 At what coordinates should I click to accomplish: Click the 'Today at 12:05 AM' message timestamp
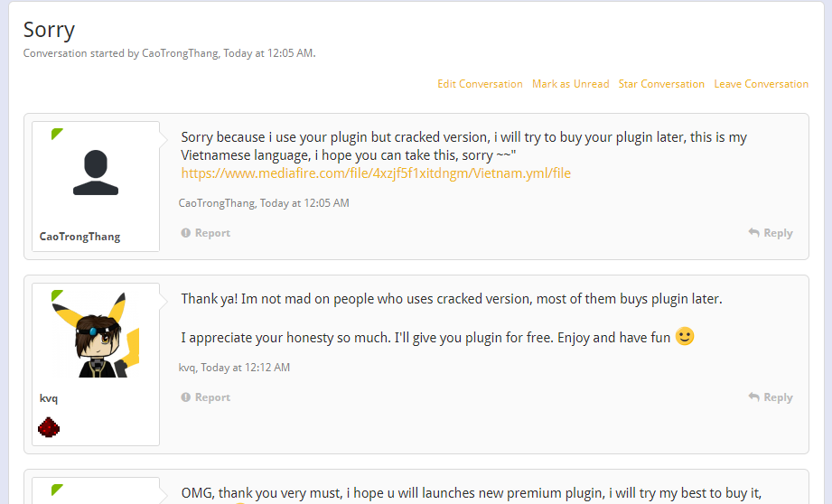(x=304, y=203)
